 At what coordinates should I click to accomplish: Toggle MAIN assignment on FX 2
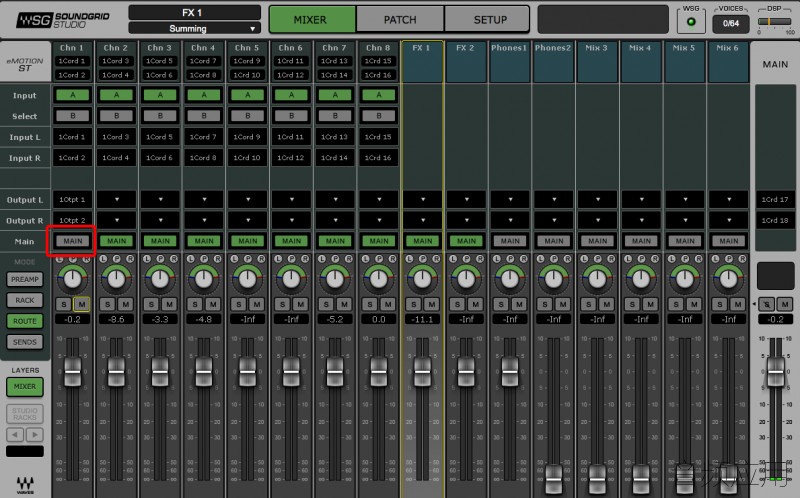[x=466, y=241]
